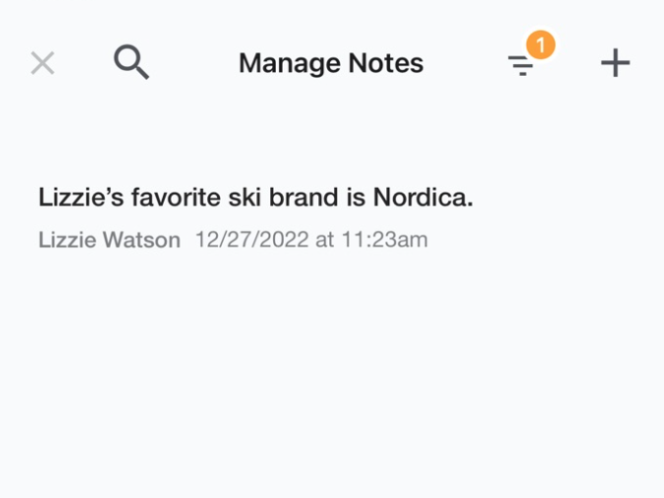Image resolution: width=664 pixels, height=498 pixels.
Task: Expand filter options beside the plus icon
Action: coord(520,66)
